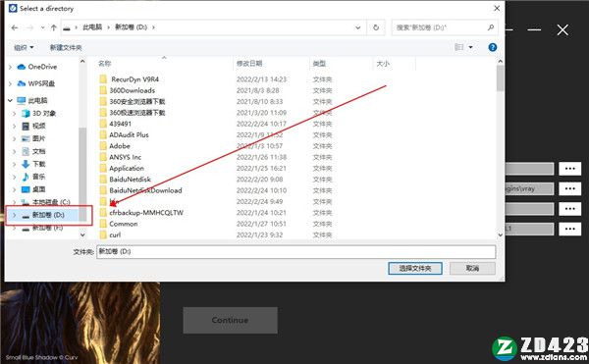Select the ANSYS Inc folder
This screenshot has height=364, width=589.
125,157
